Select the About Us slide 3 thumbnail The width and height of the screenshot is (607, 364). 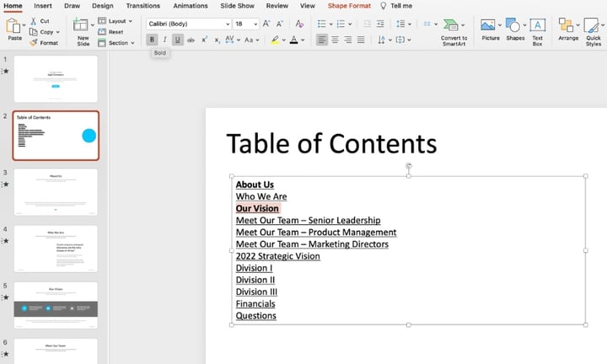pyautogui.click(x=56, y=191)
